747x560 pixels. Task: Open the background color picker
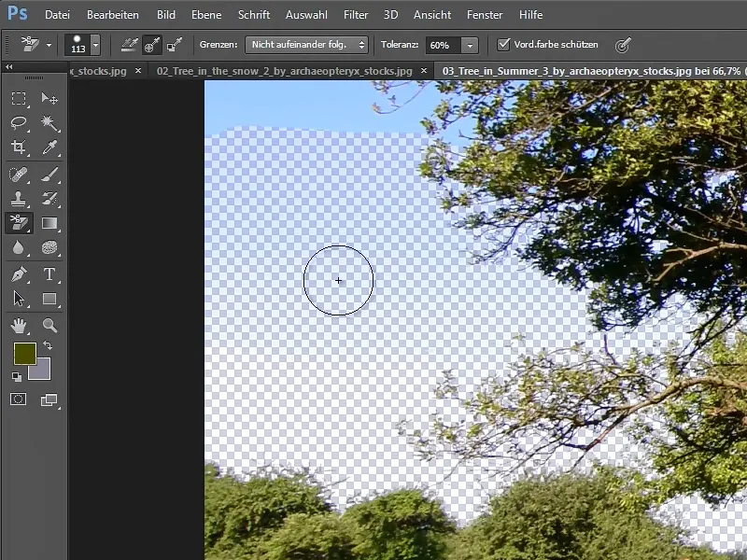point(42,372)
